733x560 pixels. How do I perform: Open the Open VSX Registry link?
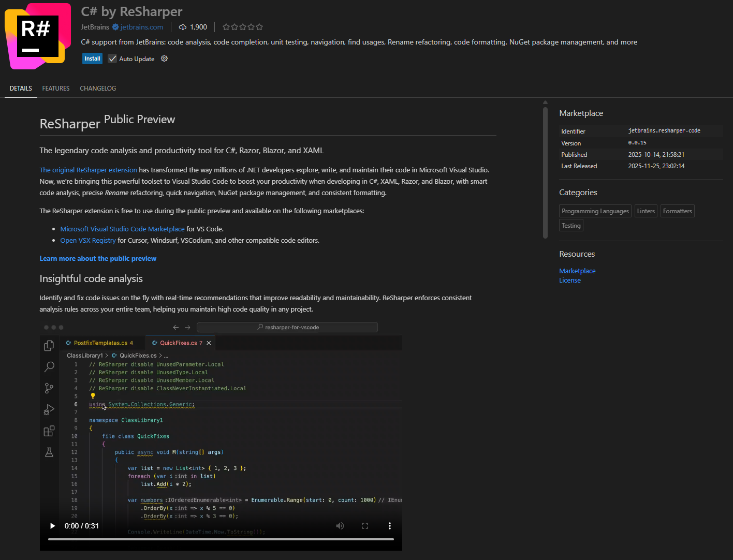(x=88, y=240)
